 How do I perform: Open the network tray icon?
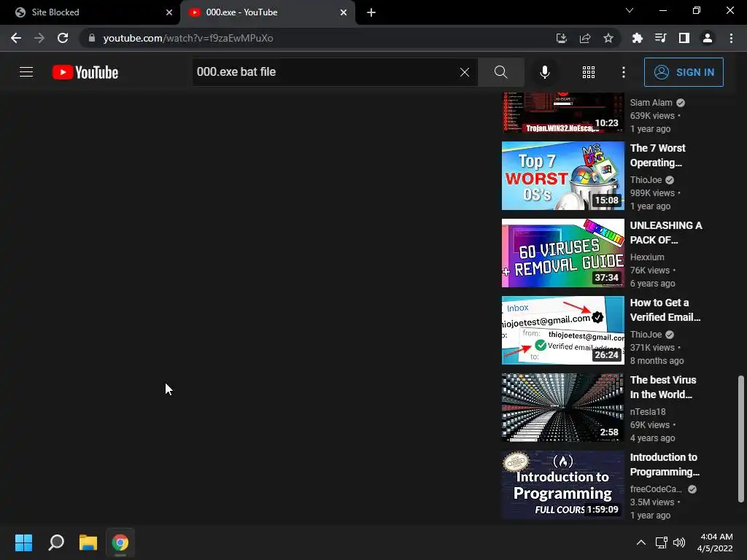pyautogui.click(x=661, y=542)
